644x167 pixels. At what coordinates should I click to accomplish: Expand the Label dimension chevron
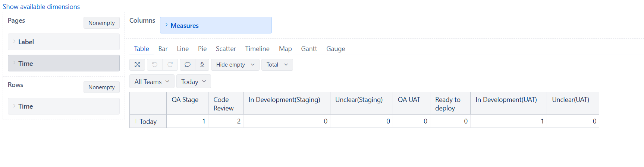click(x=14, y=42)
